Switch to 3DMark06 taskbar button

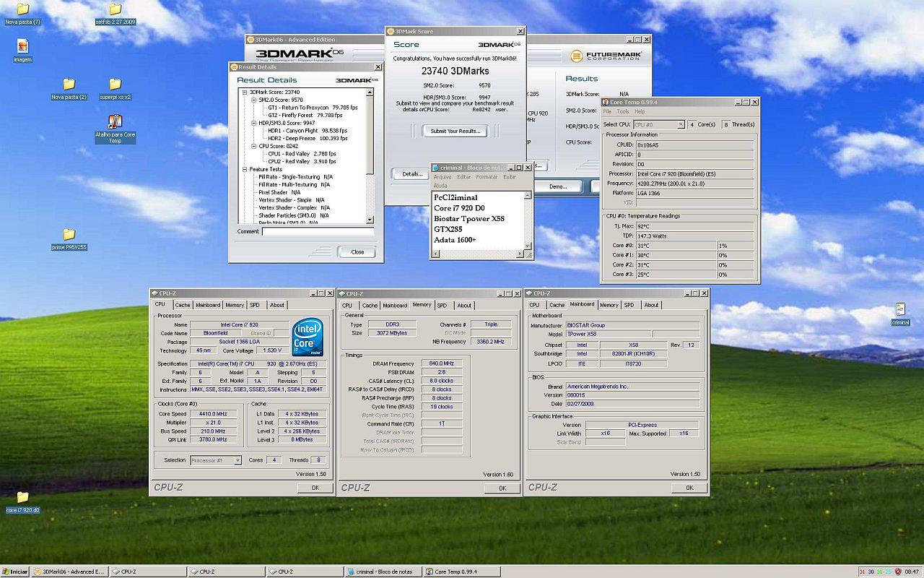70,571
